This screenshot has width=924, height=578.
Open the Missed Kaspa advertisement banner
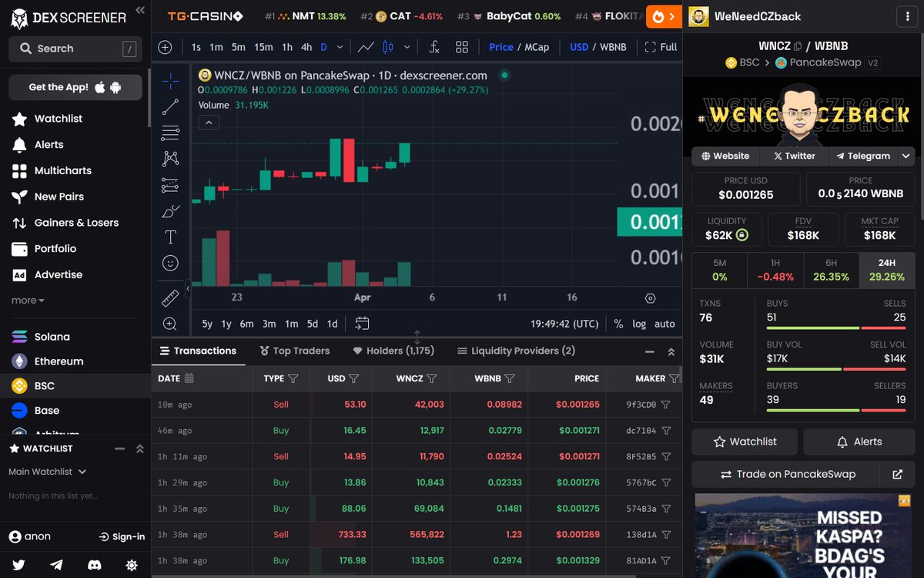point(803,536)
